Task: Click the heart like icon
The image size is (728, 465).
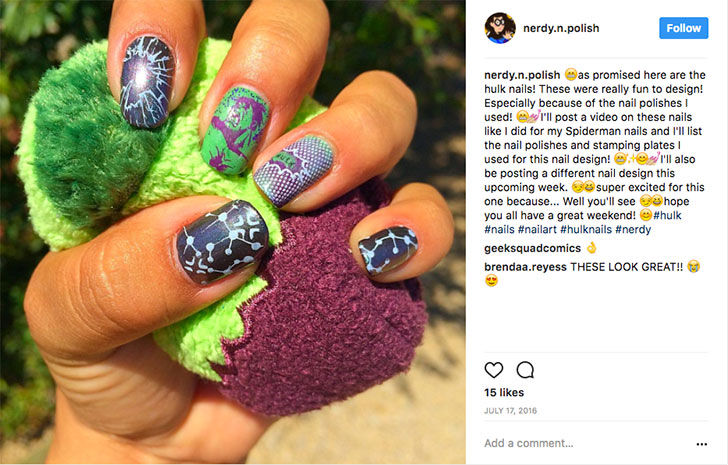Action: pyautogui.click(x=494, y=370)
